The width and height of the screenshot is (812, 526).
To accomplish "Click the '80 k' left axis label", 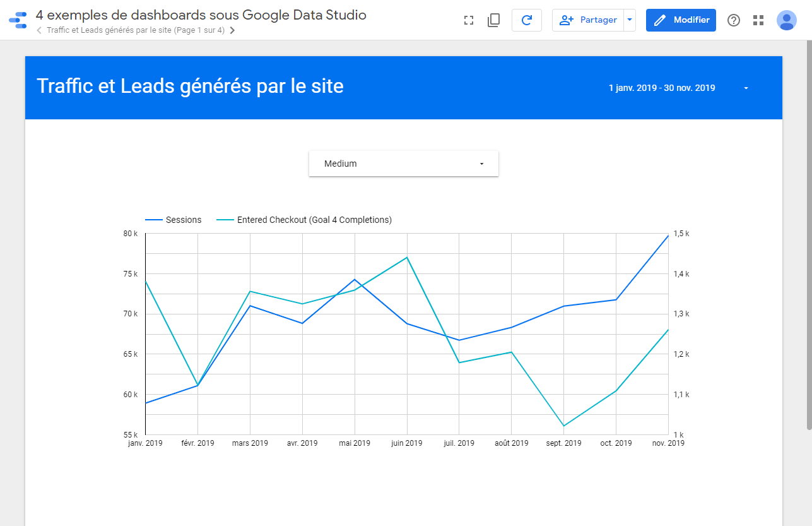I will (x=131, y=234).
